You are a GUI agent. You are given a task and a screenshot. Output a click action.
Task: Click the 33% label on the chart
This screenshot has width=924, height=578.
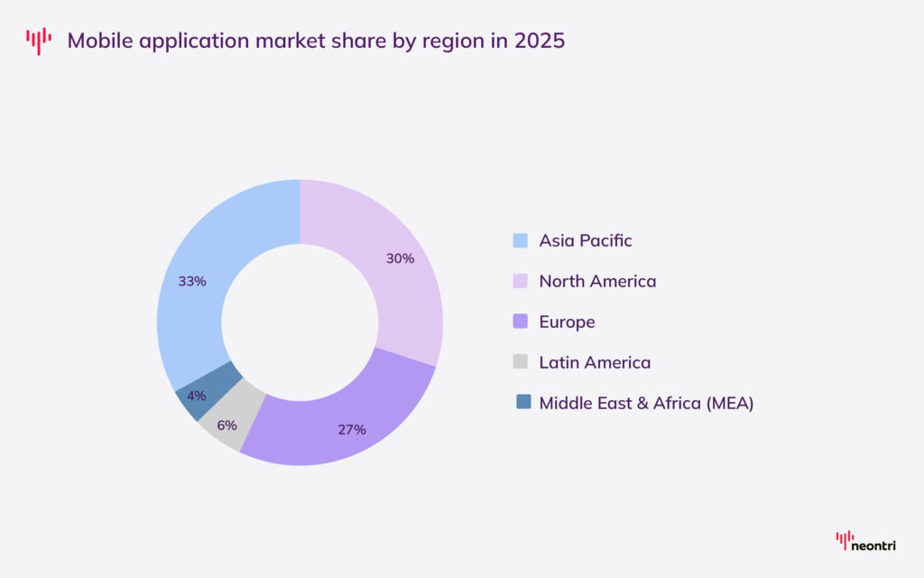tap(193, 281)
